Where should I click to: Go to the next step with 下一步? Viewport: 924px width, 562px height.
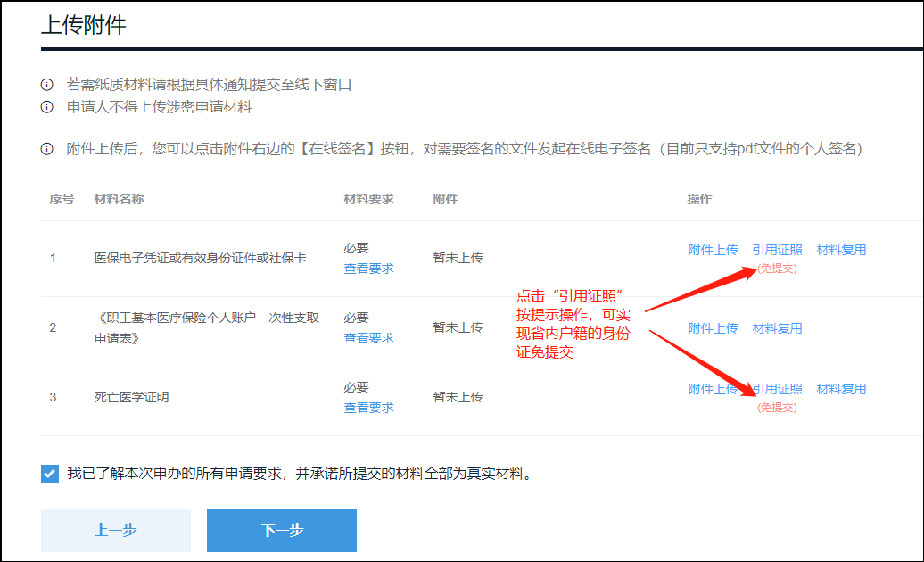(x=282, y=531)
